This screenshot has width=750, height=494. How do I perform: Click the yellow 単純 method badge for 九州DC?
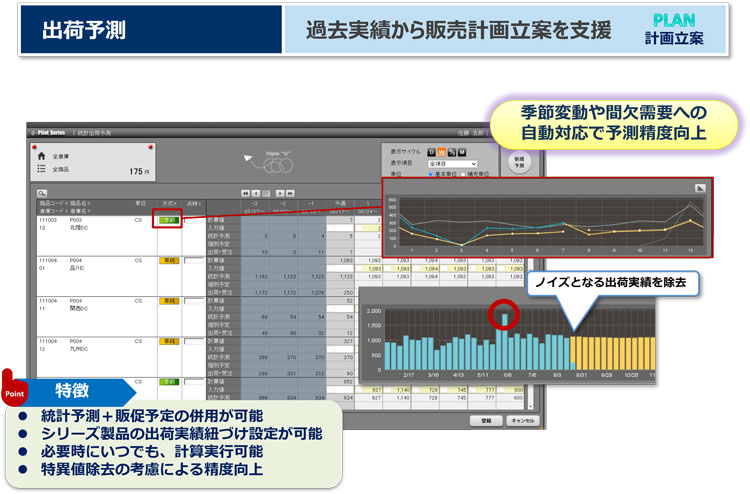[169, 341]
